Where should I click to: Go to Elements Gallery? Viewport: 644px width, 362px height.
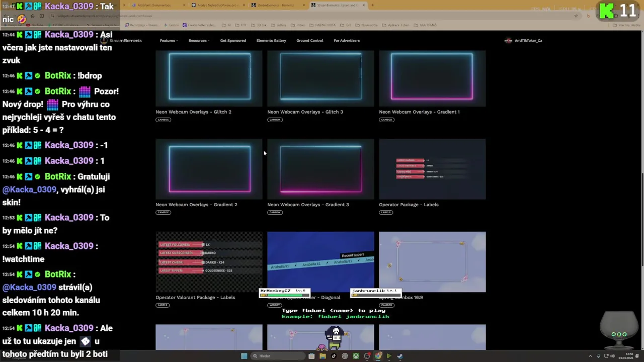(271, 40)
